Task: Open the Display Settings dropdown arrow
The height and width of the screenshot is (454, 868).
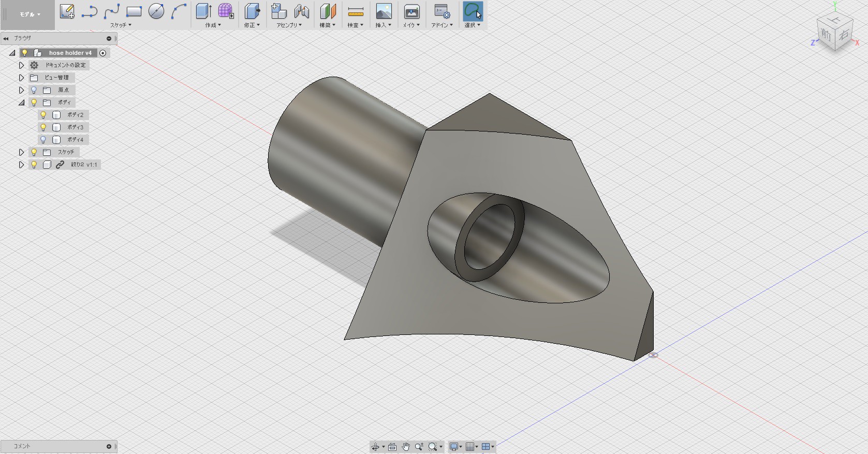Action: (x=461, y=447)
